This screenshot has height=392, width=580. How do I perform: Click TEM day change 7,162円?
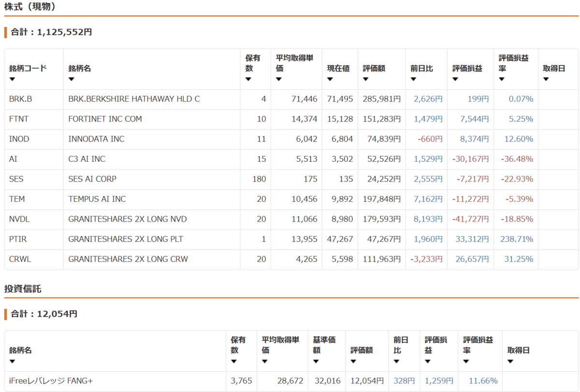tap(428, 199)
